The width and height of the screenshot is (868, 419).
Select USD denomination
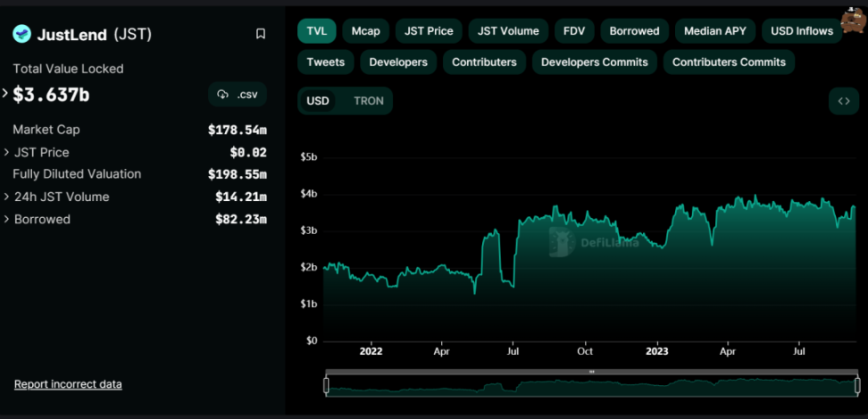318,101
